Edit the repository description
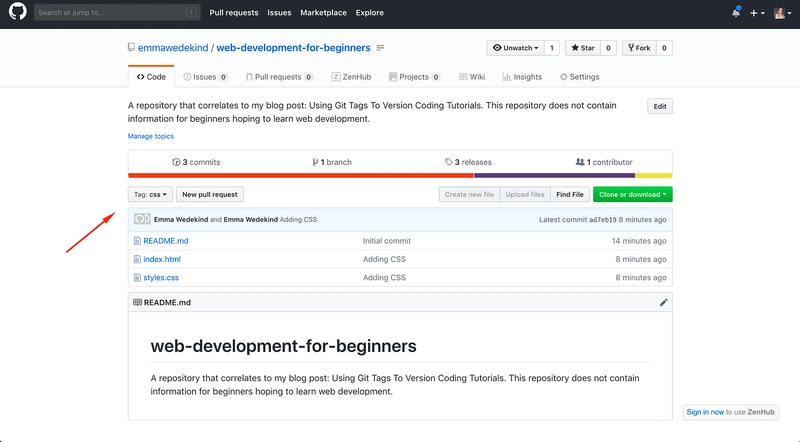The width and height of the screenshot is (800, 442). click(x=660, y=106)
